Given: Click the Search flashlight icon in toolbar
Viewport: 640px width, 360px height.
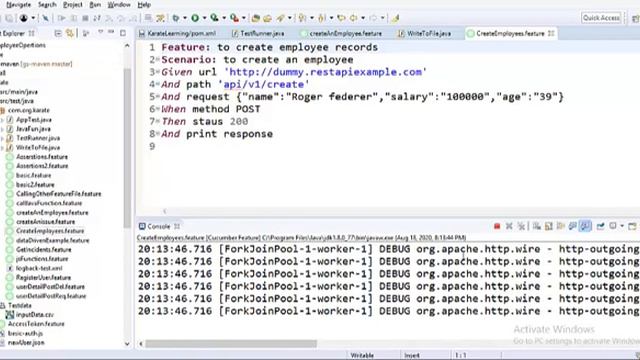Looking at the screenshot, I should click(280, 18).
